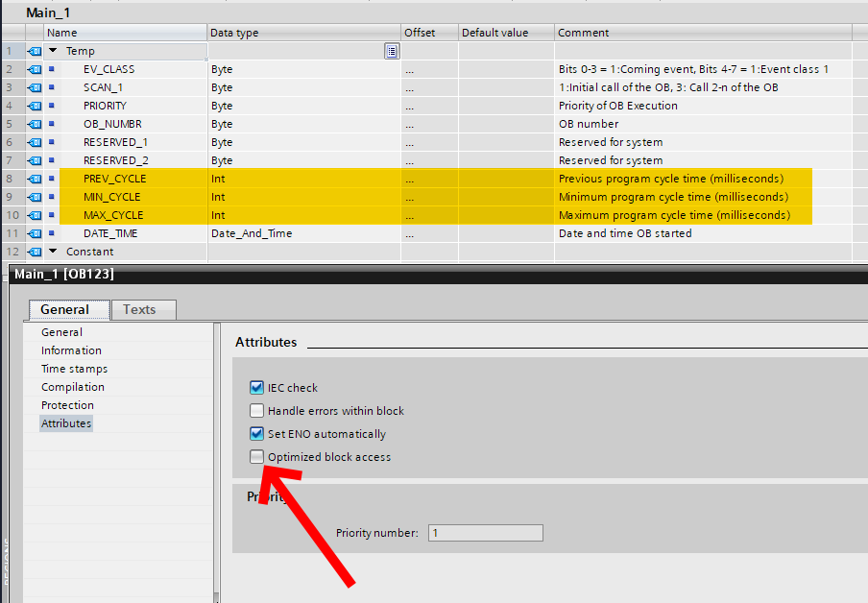
Task: Click the tag icon in the Temp row
Action: click(35, 51)
